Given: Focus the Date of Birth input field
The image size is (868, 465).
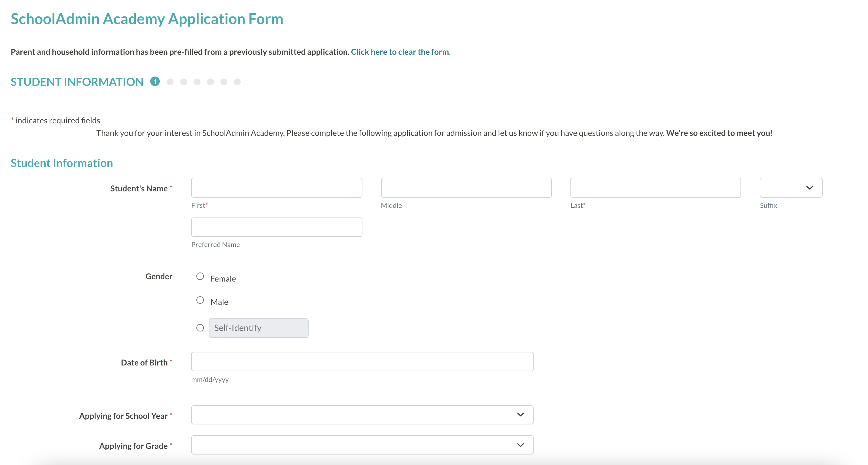Looking at the screenshot, I should click(362, 362).
